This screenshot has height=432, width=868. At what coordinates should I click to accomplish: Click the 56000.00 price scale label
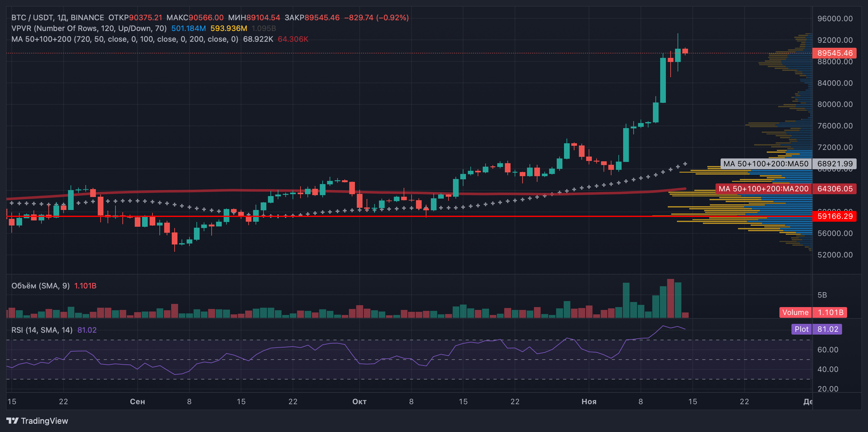pos(835,233)
